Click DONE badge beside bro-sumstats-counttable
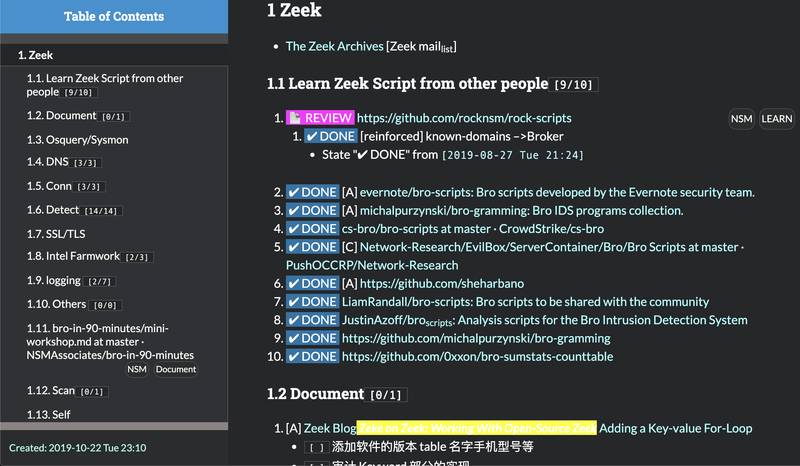This screenshot has width=800, height=466. 312,356
